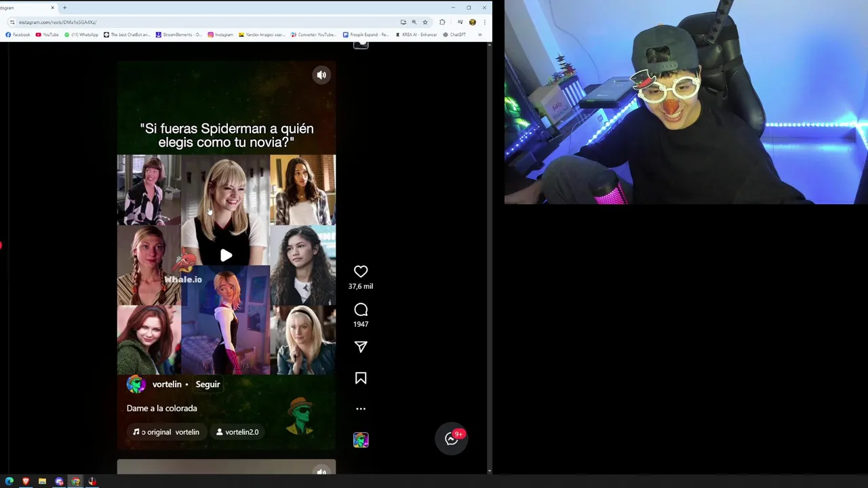This screenshot has height=488, width=868.
Task: Open the KREA AI Enhancer bookmark
Action: click(416, 35)
